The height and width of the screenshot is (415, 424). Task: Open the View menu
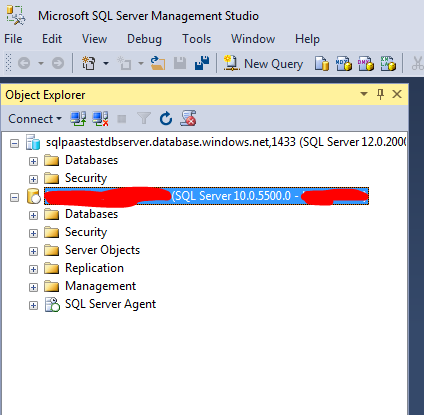pyautogui.click(x=94, y=39)
